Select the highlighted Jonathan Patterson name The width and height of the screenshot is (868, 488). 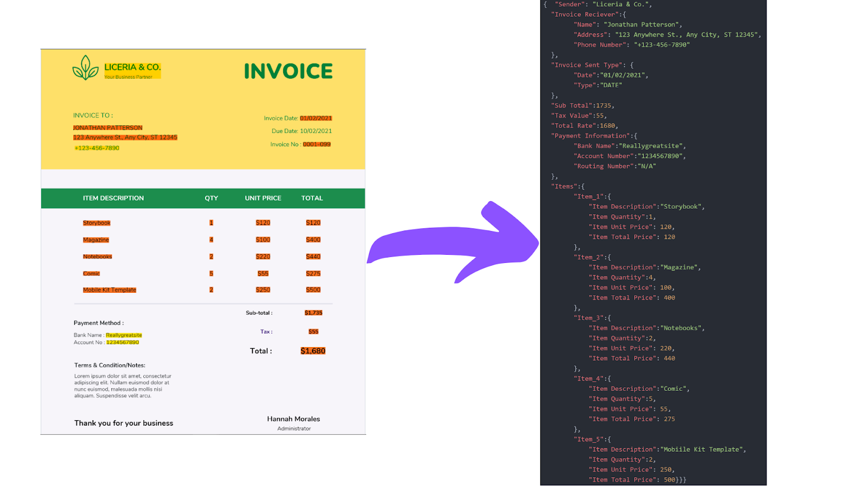tap(107, 127)
